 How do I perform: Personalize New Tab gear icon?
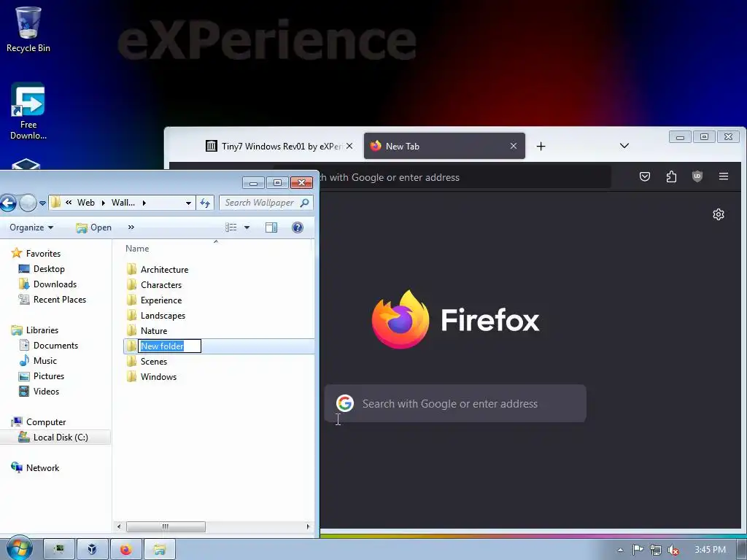pyautogui.click(x=719, y=214)
